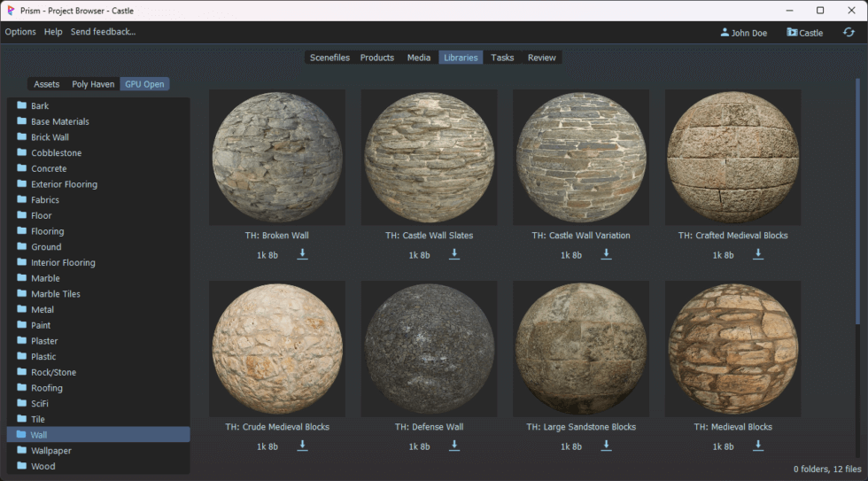Download the Defense Wall material
Image resolution: width=868 pixels, height=481 pixels.
(x=454, y=446)
